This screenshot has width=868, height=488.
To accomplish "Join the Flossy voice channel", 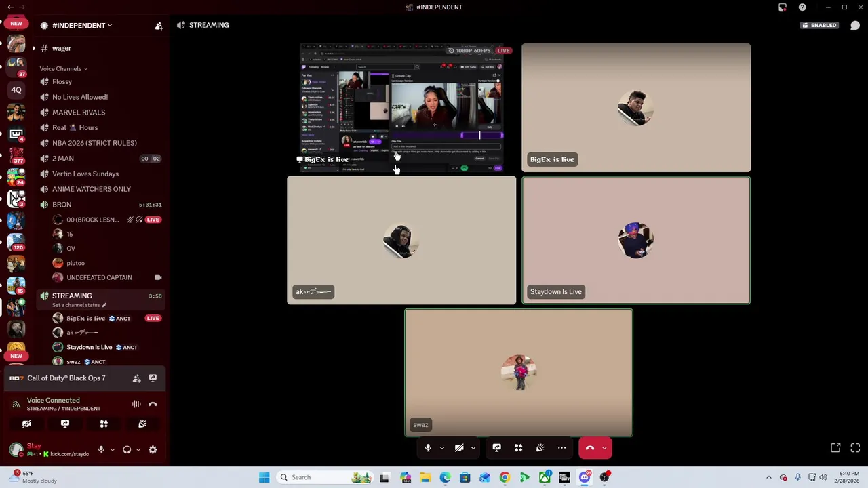I will (x=100, y=82).
